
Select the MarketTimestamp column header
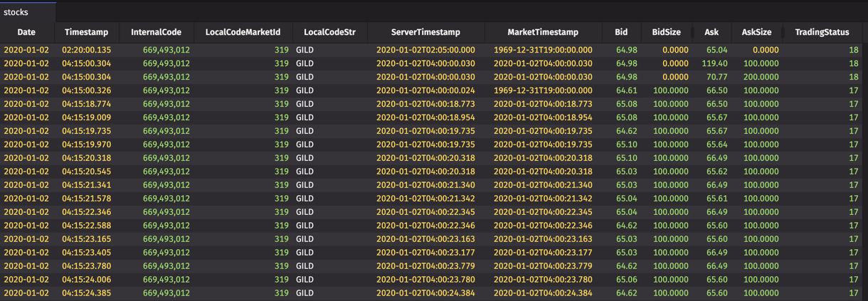543,32
